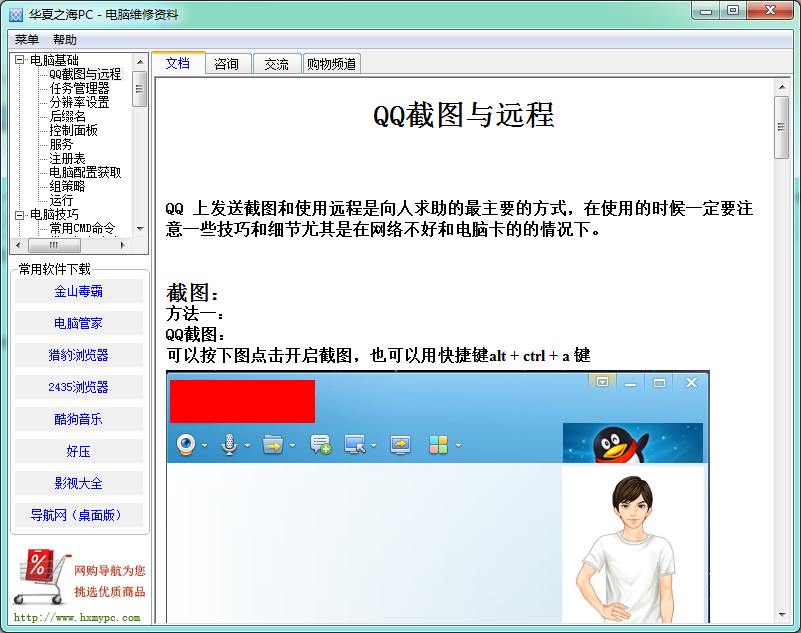Select 常用CMD命令 in the tree
Image resolution: width=801 pixels, height=633 pixels.
[82, 228]
